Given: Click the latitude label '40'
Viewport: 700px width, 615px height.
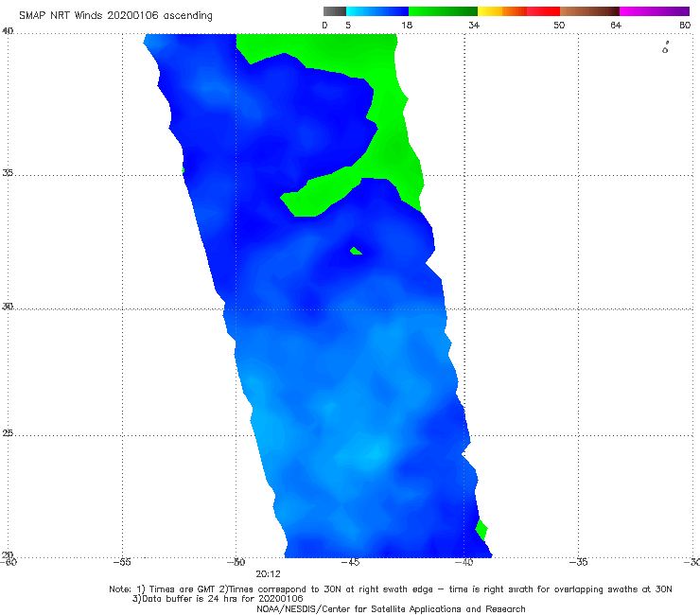Looking at the screenshot, I should pos(8,31).
